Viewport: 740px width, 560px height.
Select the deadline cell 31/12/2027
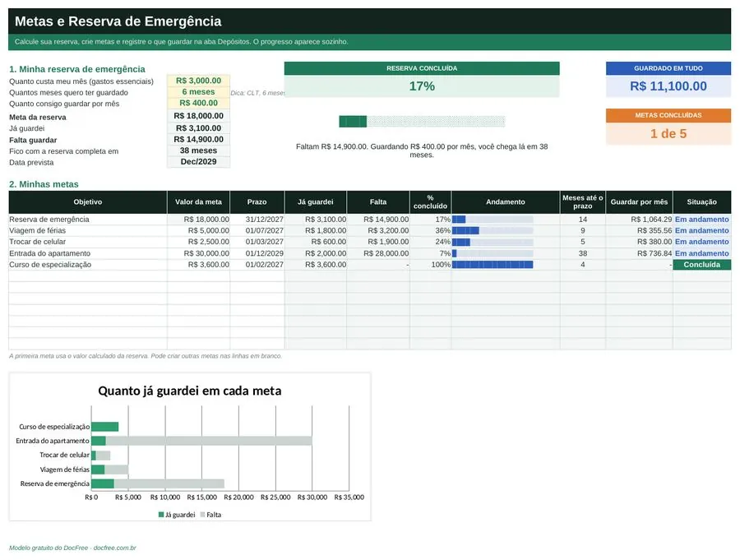257,219
